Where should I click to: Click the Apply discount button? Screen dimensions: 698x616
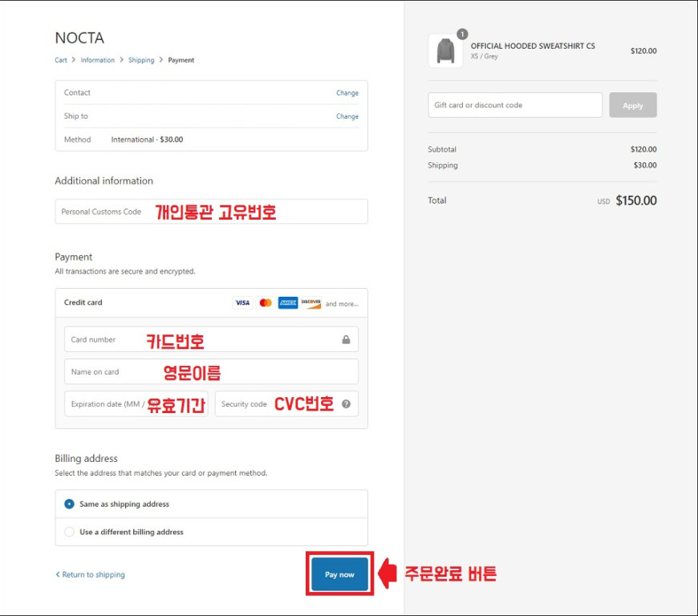click(x=632, y=105)
